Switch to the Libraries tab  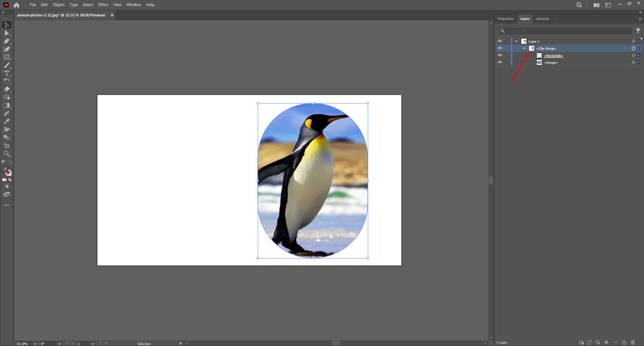click(542, 18)
